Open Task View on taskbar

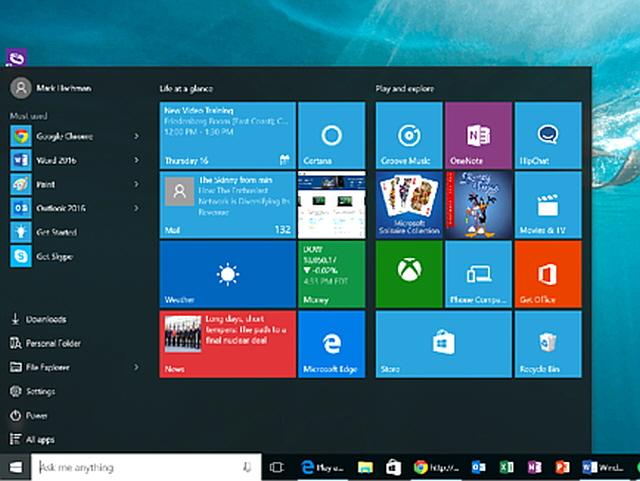[276, 467]
